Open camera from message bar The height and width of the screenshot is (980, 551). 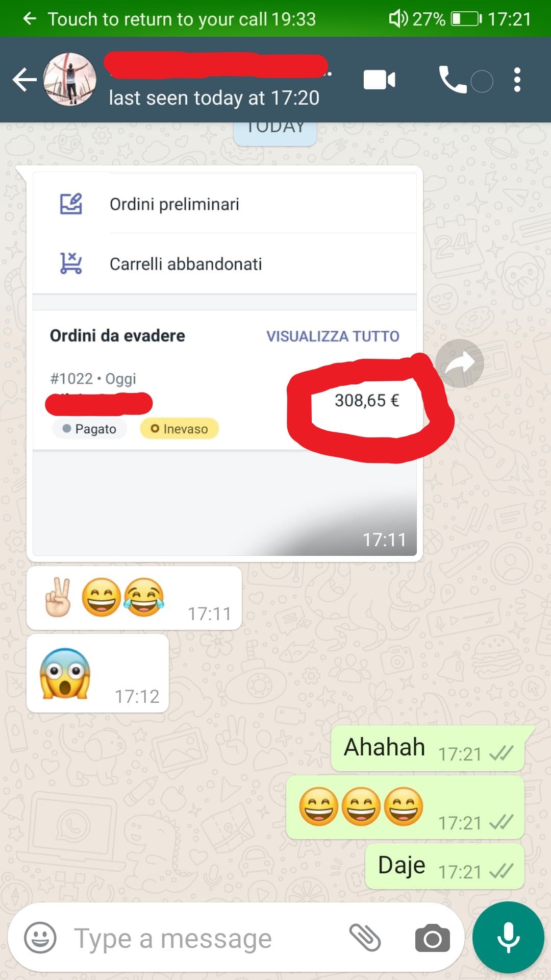pyautogui.click(x=433, y=938)
